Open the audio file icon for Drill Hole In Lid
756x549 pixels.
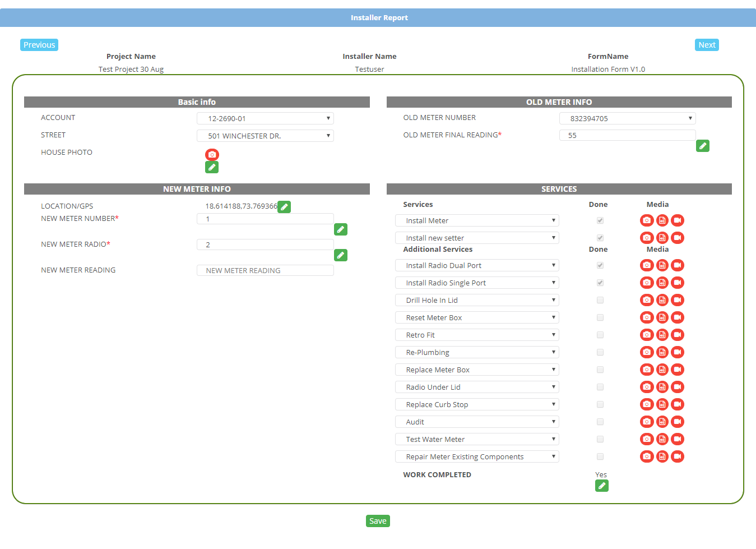(x=662, y=300)
